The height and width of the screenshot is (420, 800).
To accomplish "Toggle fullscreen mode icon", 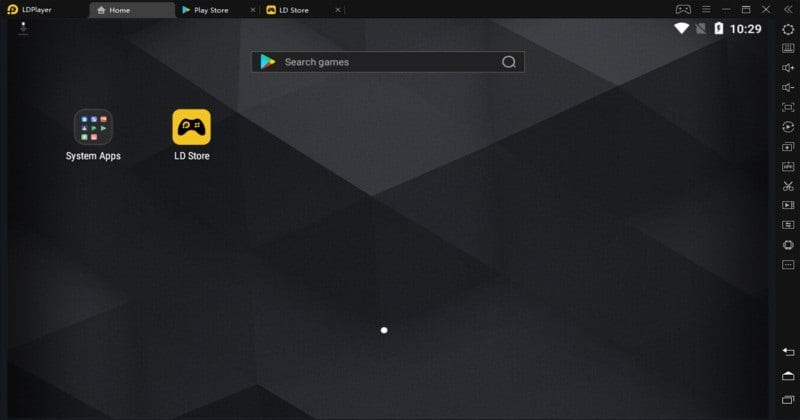I will click(788, 107).
